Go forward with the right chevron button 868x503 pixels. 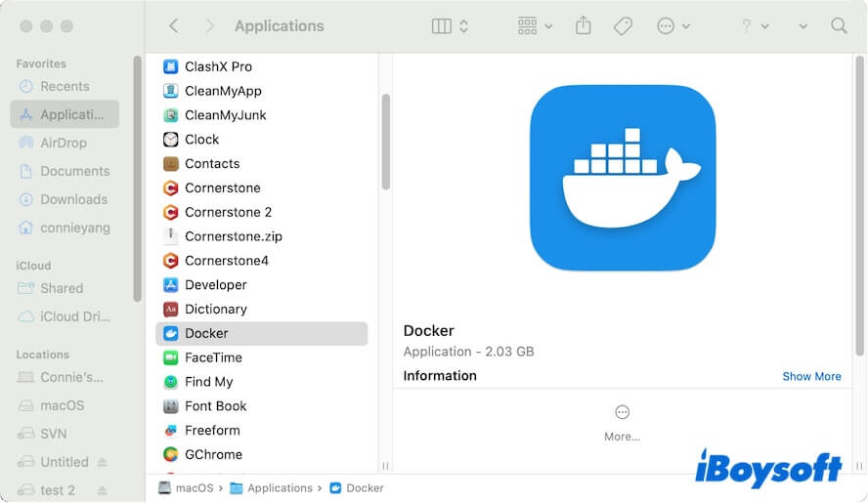tap(209, 26)
